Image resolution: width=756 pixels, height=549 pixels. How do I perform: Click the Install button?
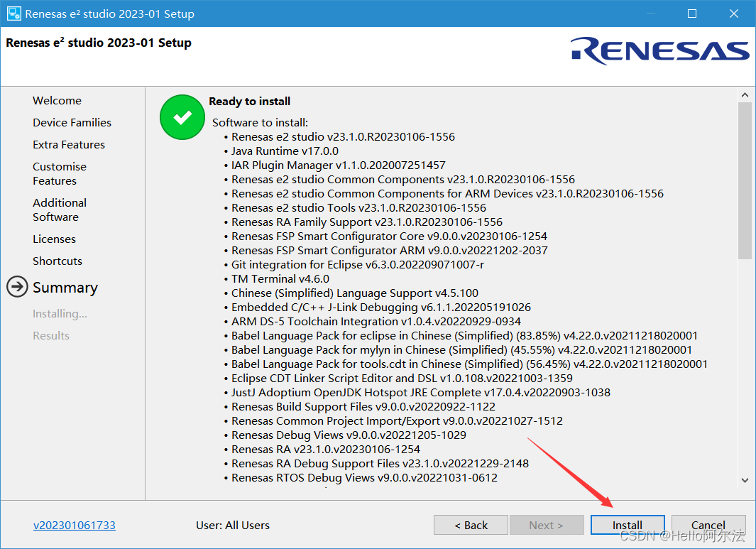[x=628, y=525]
